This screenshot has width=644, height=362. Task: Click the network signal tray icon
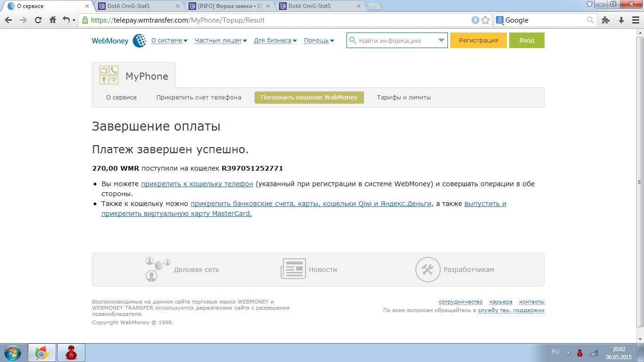pyautogui.click(x=594, y=353)
